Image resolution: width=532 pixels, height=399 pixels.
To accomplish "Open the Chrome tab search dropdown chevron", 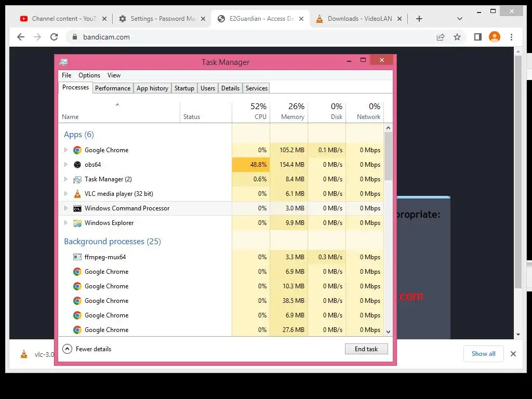I will (x=460, y=19).
